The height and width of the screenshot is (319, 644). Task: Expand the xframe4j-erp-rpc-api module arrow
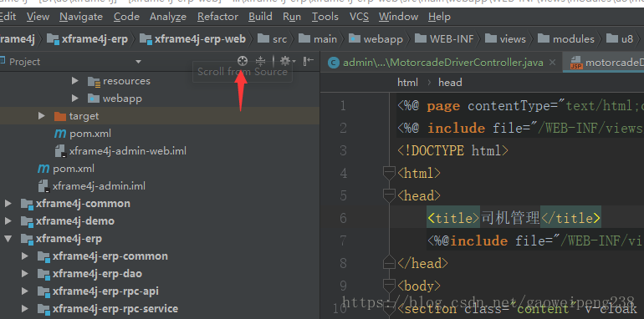24,291
